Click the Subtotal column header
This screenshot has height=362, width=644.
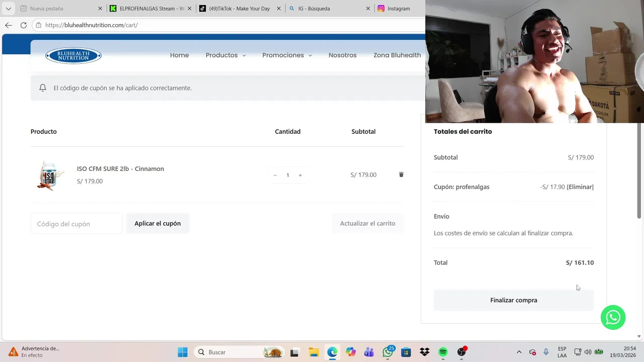tap(363, 131)
